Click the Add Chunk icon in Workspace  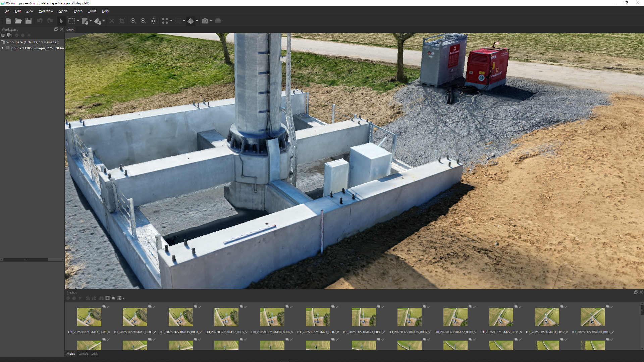[3, 35]
